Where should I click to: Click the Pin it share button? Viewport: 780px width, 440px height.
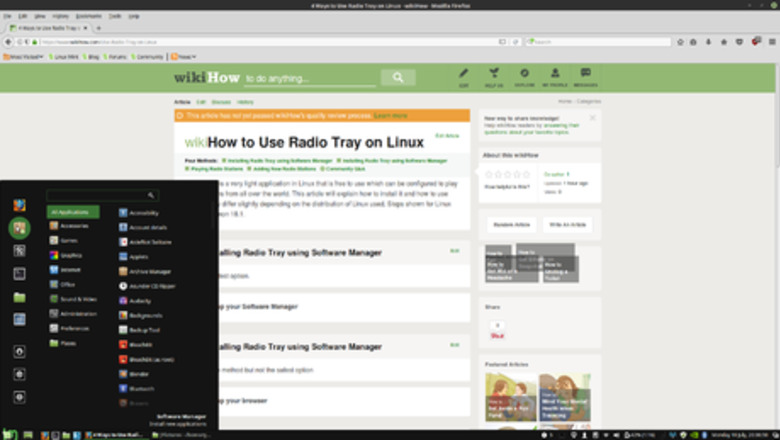[x=497, y=336]
